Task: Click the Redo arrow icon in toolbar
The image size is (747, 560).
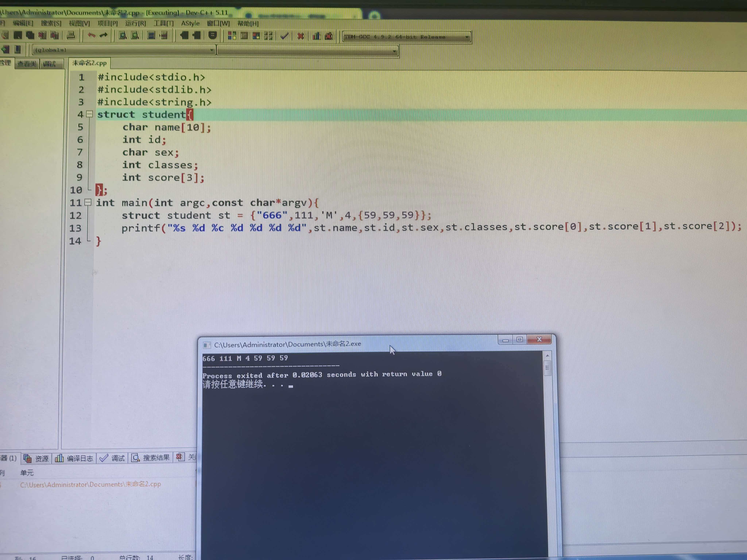Action: point(103,35)
